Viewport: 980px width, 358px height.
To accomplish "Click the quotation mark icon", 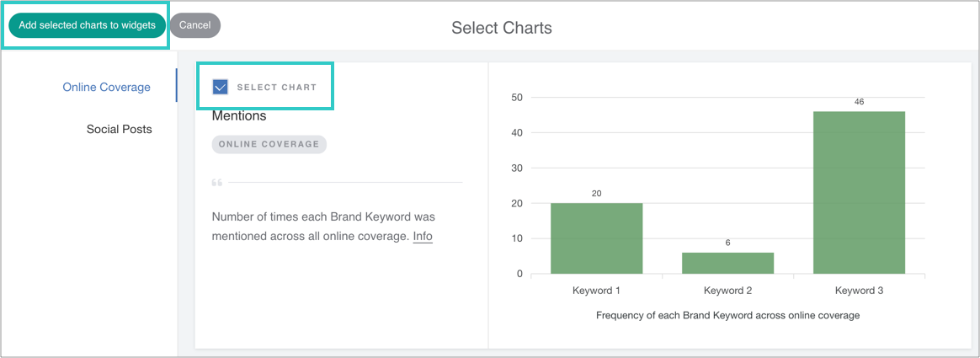I will point(217,182).
